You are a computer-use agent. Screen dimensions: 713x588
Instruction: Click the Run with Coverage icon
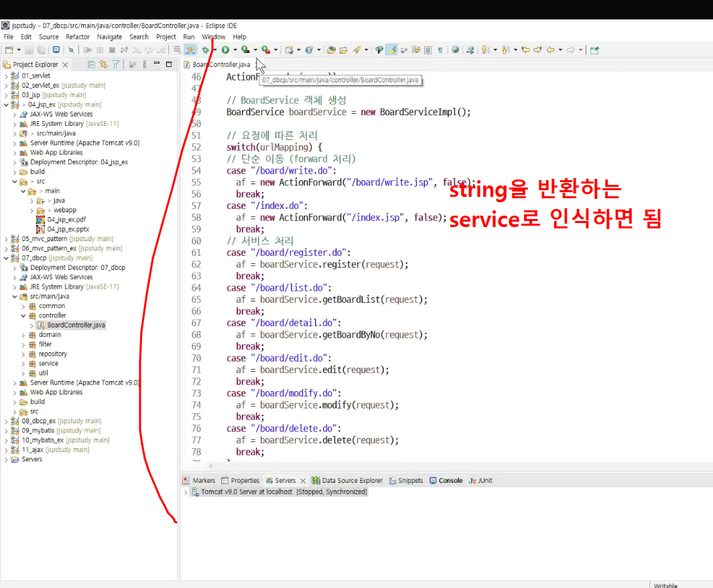(x=245, y=50)
